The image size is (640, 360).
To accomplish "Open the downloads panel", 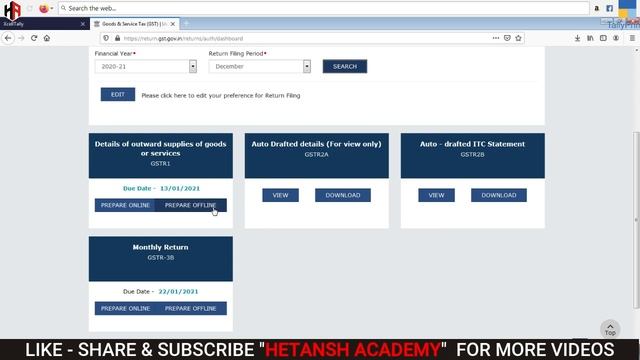I will click(x=578, y=38).
